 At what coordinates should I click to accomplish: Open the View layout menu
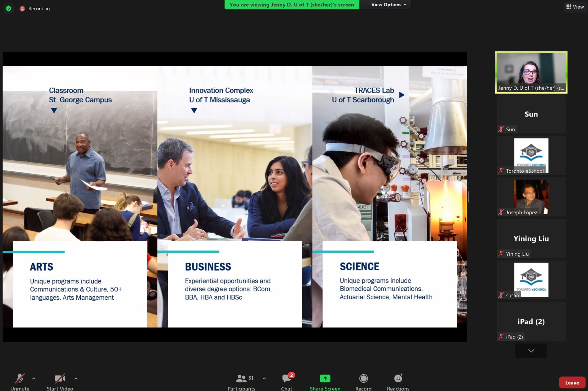click(575, 7)
